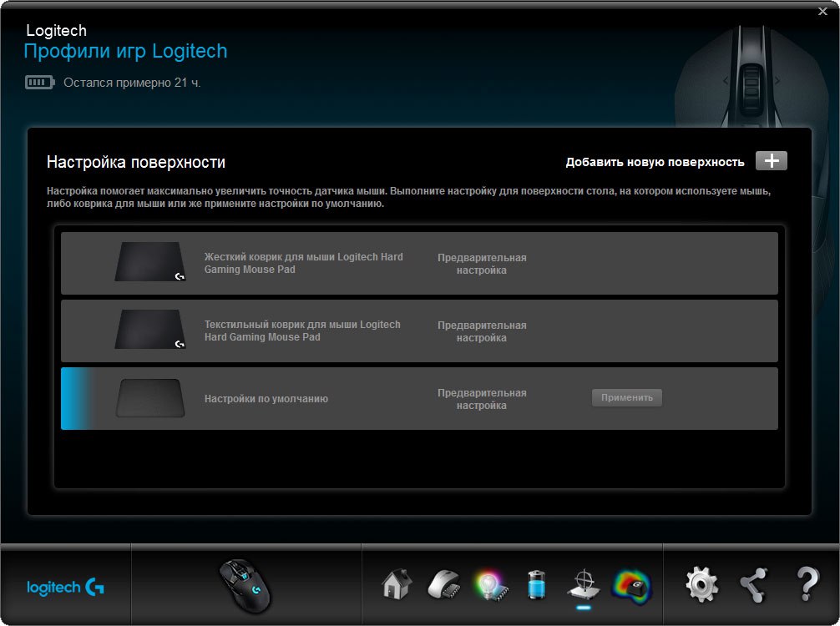The width and height of the screenshot is (840, 626).
Task: Select the G mouse device image
Action: pyautogui.click(x=245, y=585)
